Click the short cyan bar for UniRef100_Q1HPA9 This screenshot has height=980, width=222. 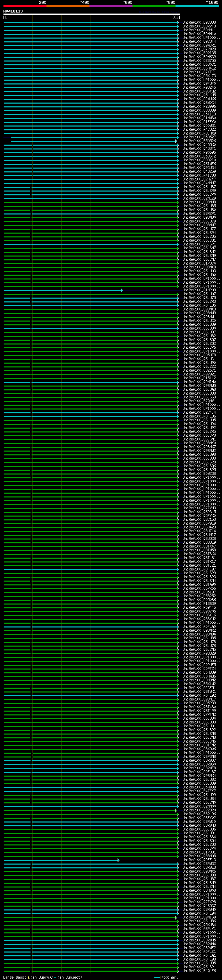(x=63, y=290)
